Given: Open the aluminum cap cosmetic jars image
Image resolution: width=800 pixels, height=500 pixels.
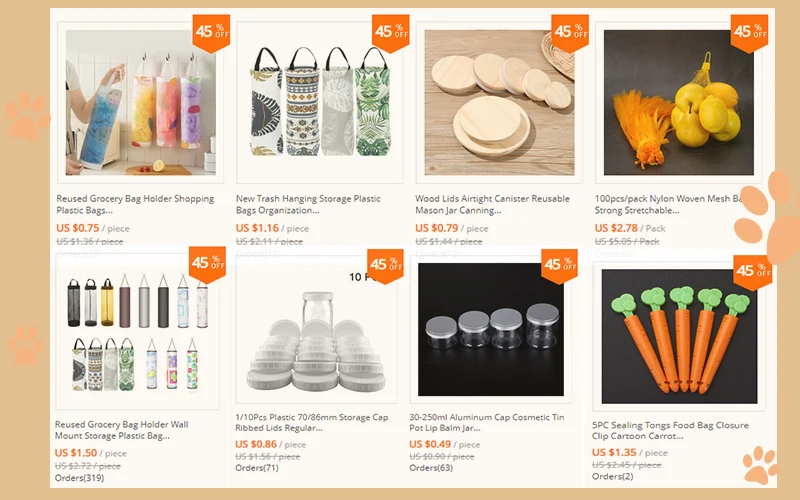Looking at the screenshot, I should 491,330.
